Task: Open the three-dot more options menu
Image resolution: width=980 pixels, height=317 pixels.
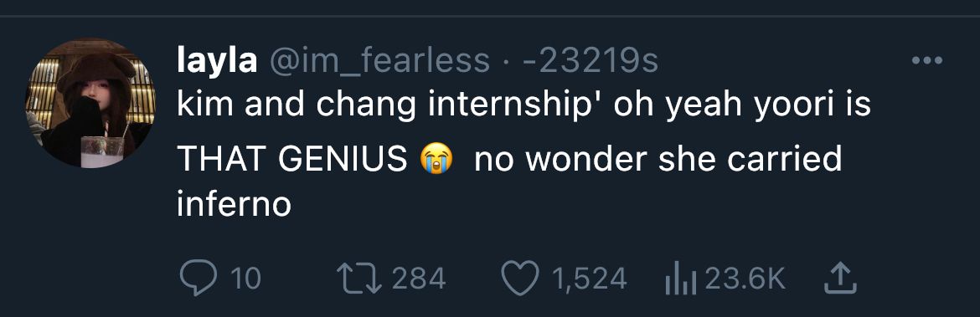Action: [927, 60]
